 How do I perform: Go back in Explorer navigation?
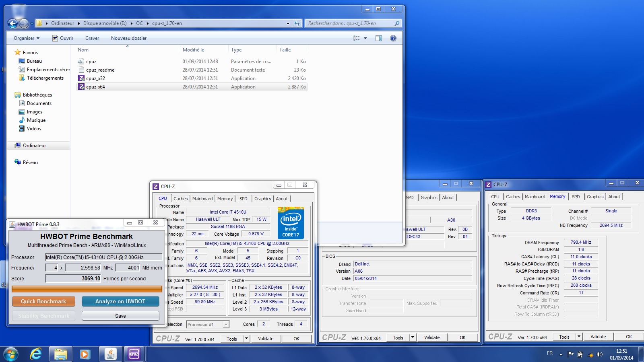coord(13,24)
